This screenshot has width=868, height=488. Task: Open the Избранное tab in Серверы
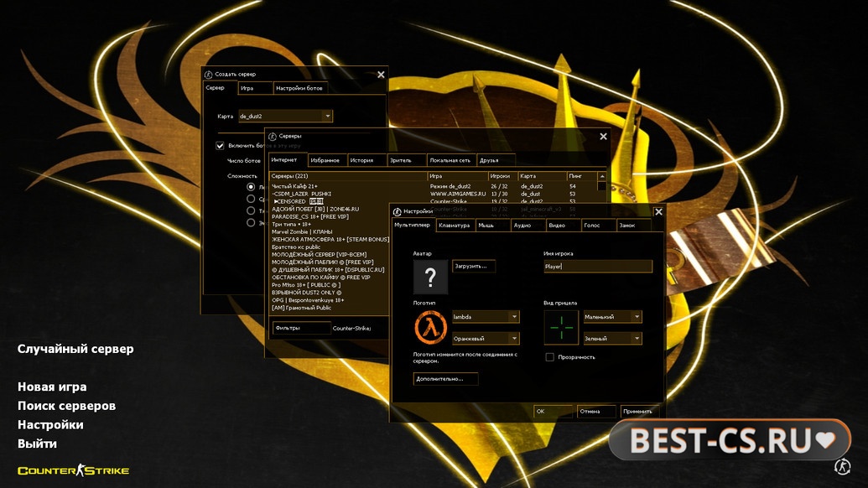pos(327,160)
